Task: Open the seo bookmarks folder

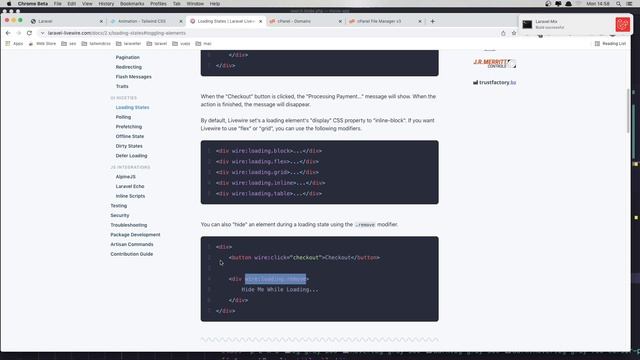Action: [x=69, y=44]
